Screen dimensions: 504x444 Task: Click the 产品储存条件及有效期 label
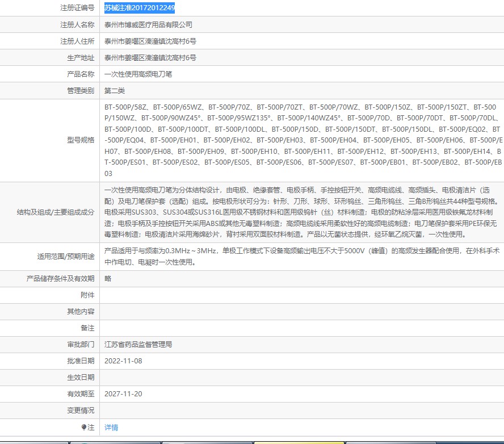60,279
